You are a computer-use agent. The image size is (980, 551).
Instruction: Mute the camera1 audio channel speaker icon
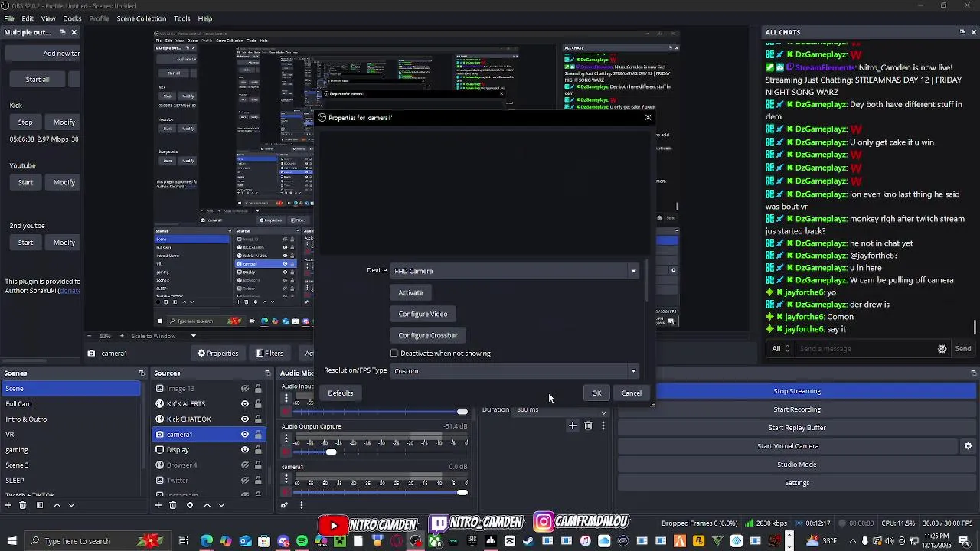[286, 491]
